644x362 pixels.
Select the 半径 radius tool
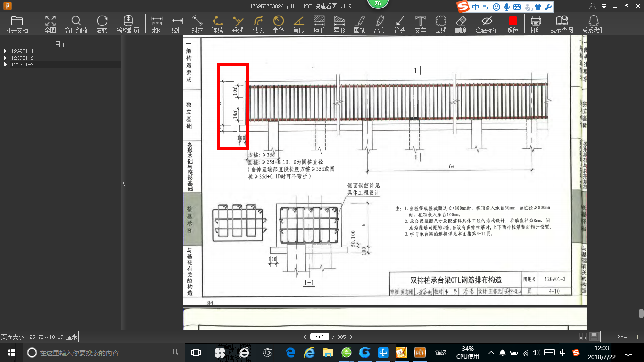(x=278, y=25)
